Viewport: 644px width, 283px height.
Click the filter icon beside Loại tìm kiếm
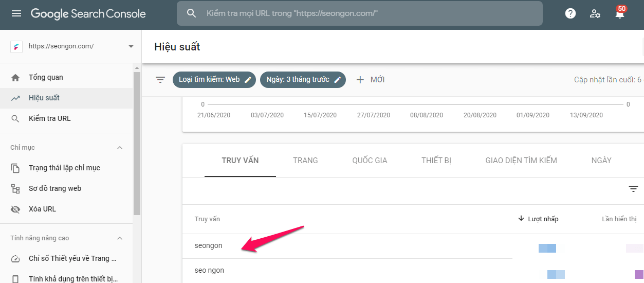tap(160, 80)
